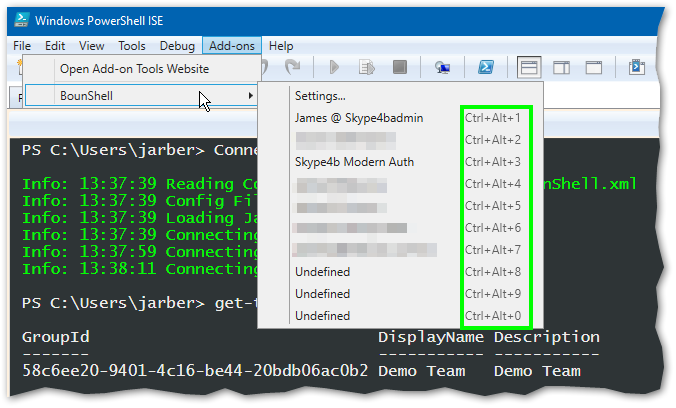Viewport: 676px width, 408px height.
Task: Click the Stop Operation square icon
Action: pyautogui.click(x=400, y=67)
